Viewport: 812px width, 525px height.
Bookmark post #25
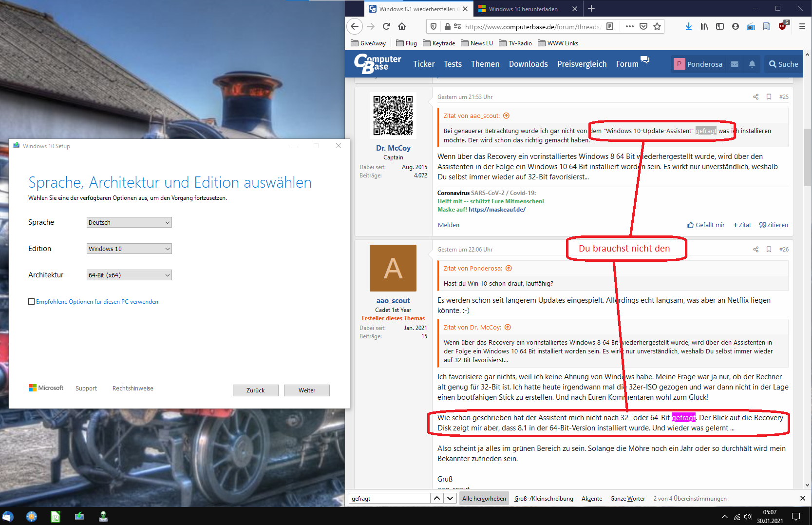769,97
